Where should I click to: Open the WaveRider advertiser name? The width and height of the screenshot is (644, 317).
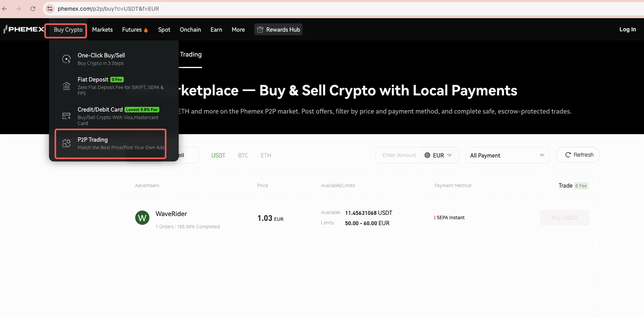coord(171,214)
